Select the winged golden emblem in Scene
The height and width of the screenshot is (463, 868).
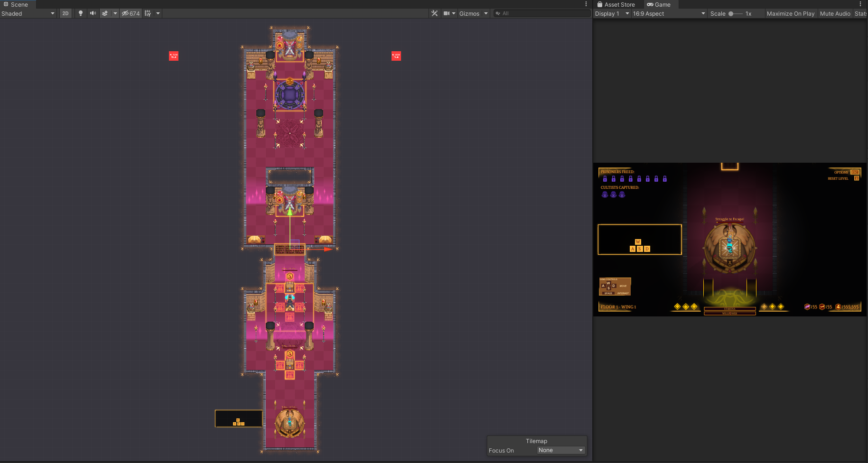(x=290, y=423)
